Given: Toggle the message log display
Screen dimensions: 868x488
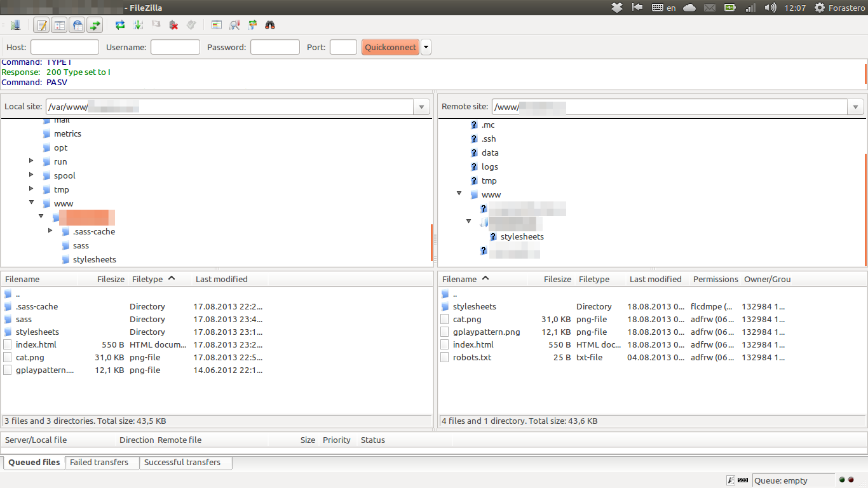Looking at the screenshot, I should [x=41, y=25].
